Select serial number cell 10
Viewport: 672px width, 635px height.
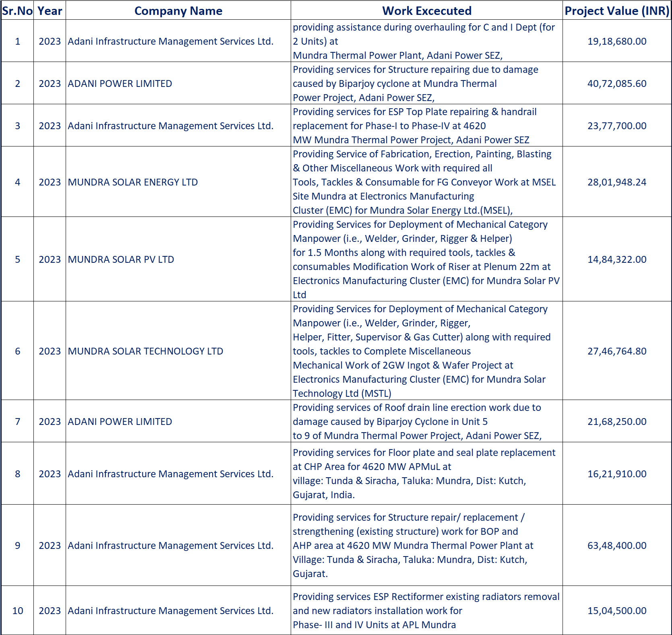tap(17, 610)
